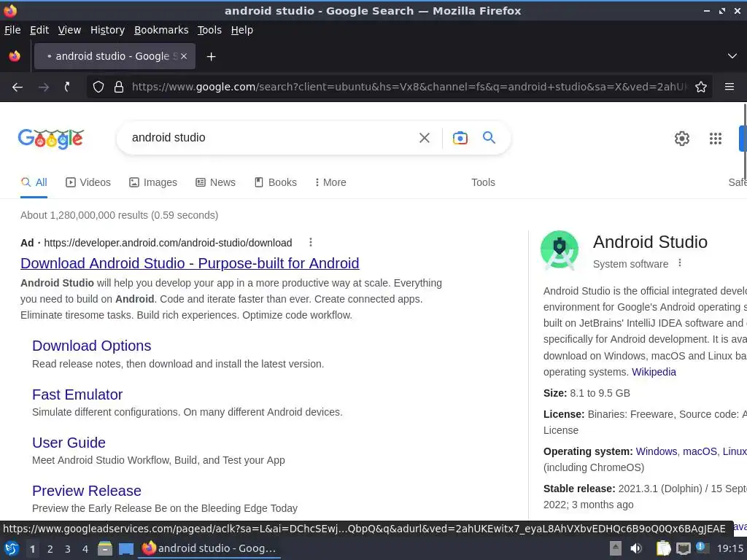The width and height of the screenshot is (747, 560).
Task: Open the Preview Release sitelink
Action: click(x=87, y=491)
